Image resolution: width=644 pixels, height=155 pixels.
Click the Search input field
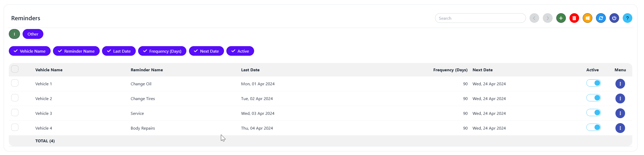(480, 18)
